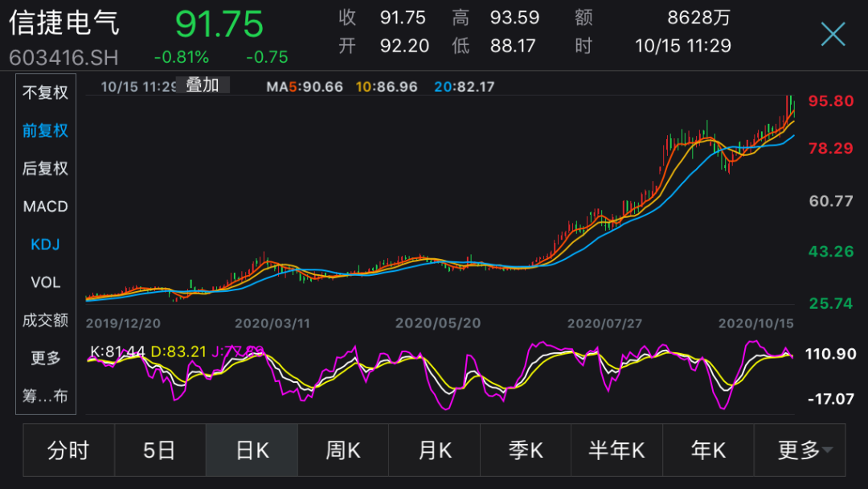Select the 年K yearly tab
The image size is (868, 489).
click(x=708, y=450)
